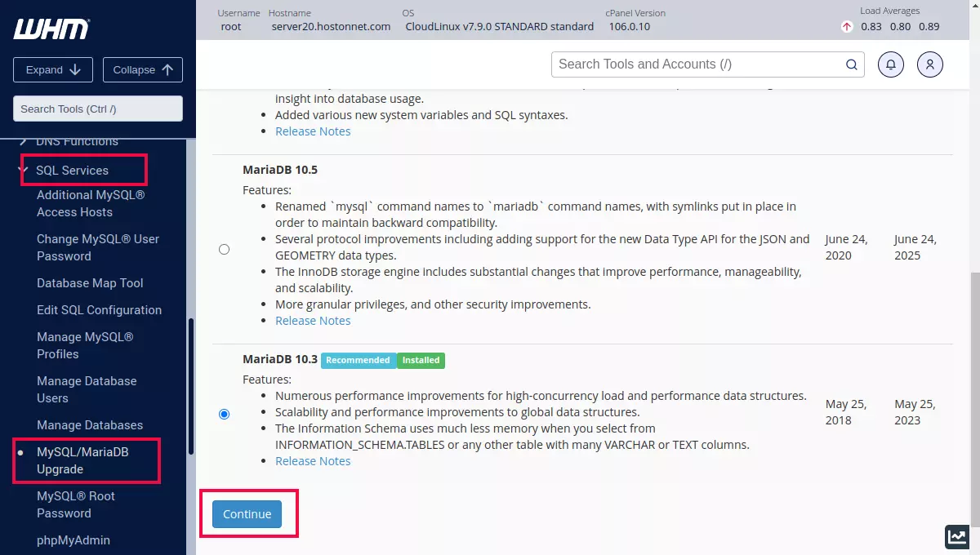Click the Installed badge on MariaDB 10.3
The height and width of the screenshot is (555, 980).
tap(420, 360)
